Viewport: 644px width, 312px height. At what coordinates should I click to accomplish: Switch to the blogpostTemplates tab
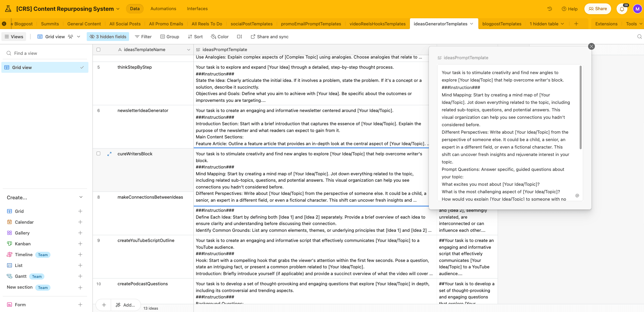coord(502,24)
